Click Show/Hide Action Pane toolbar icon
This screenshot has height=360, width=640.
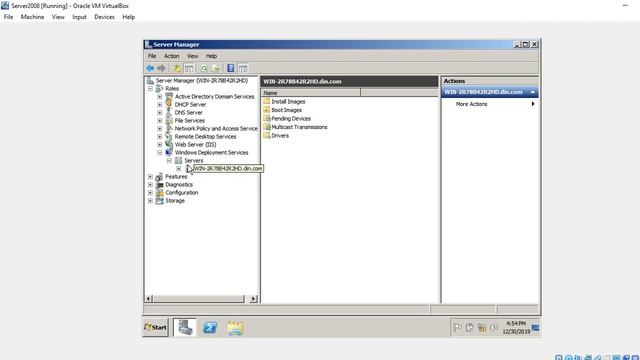click(x=243, y=68)
